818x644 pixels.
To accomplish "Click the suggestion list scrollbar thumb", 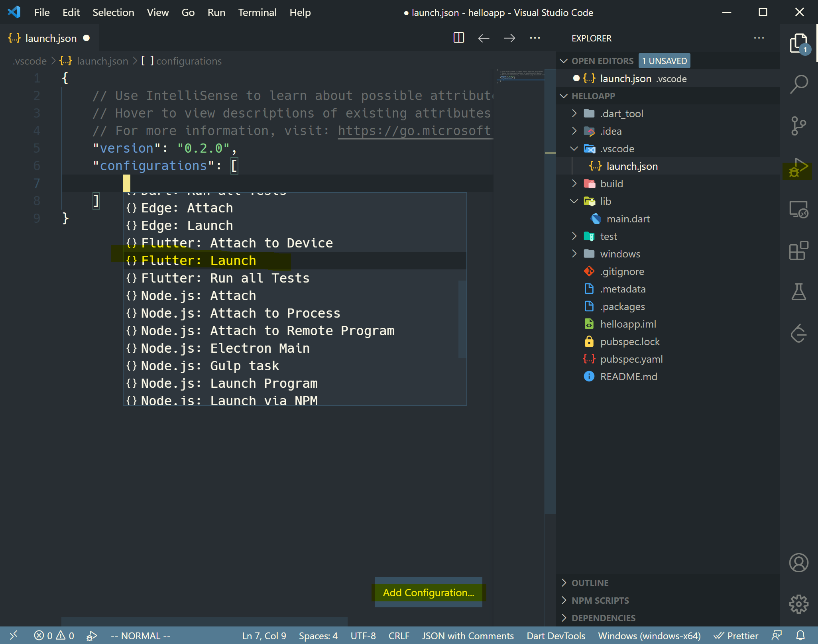I will (x=462, y=319).
